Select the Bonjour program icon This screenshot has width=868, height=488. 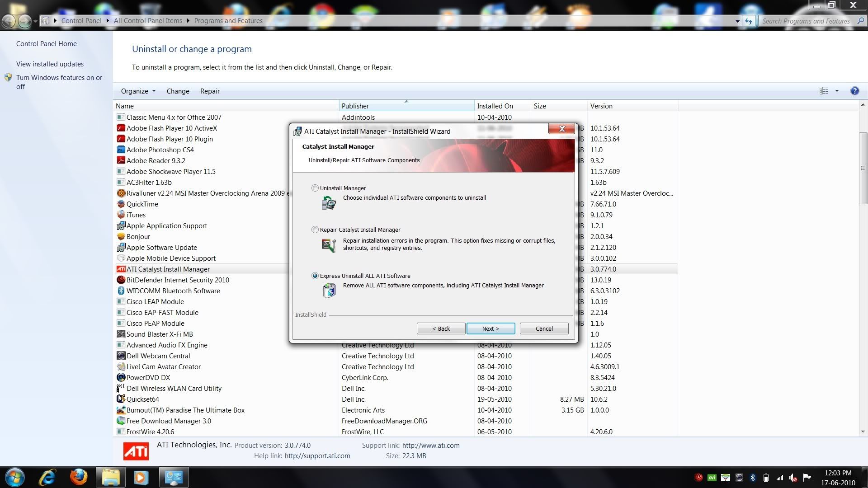tap(121, 236)
